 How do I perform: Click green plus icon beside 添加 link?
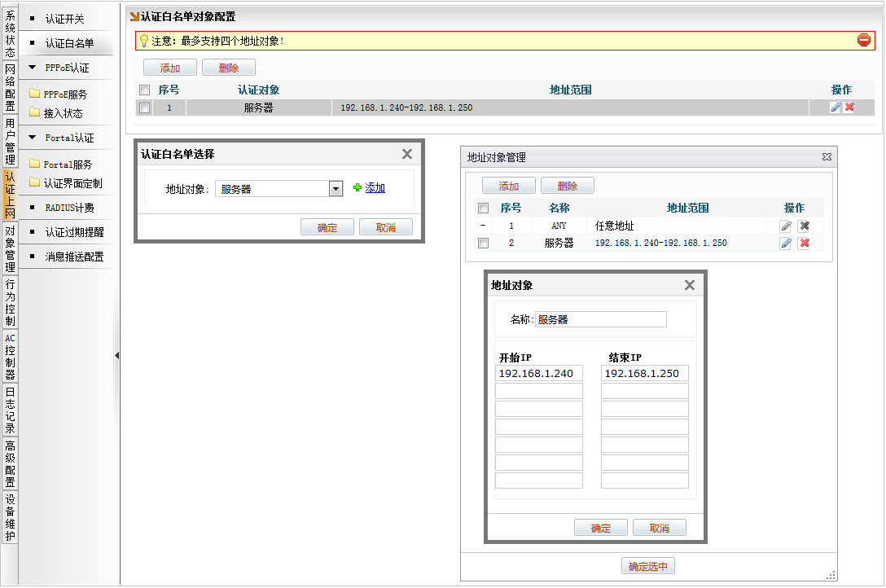click(357, 188)
